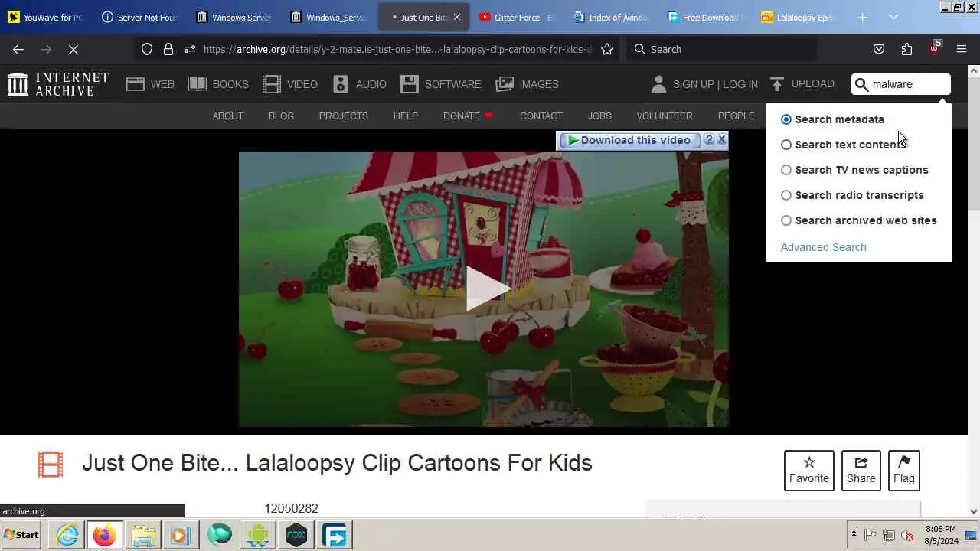Viewport: 980px width, 551px height.
Task: Click the DONATE heart link
Action: 468,116
